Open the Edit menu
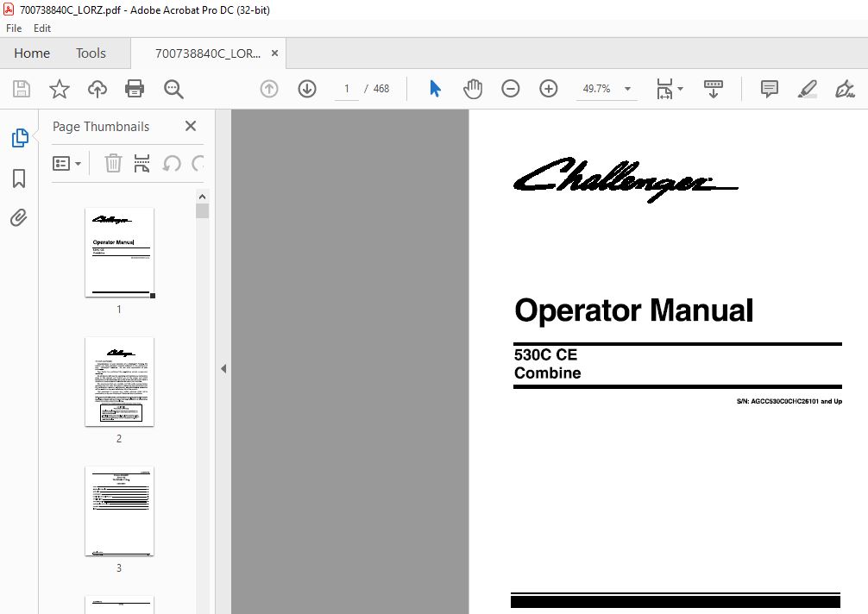868x614 pixels. 42,28
